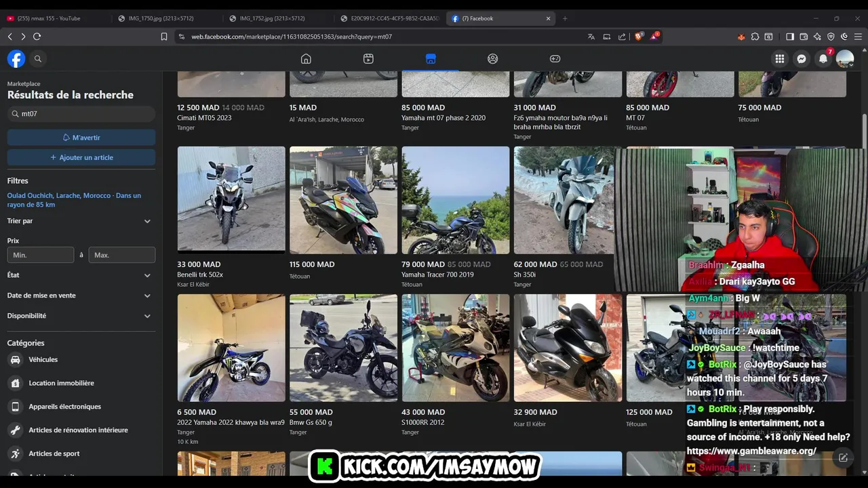Open the Benelli trk 502x listing photo
The height and width of the screenshot is (488, 868).
point(231,201)
